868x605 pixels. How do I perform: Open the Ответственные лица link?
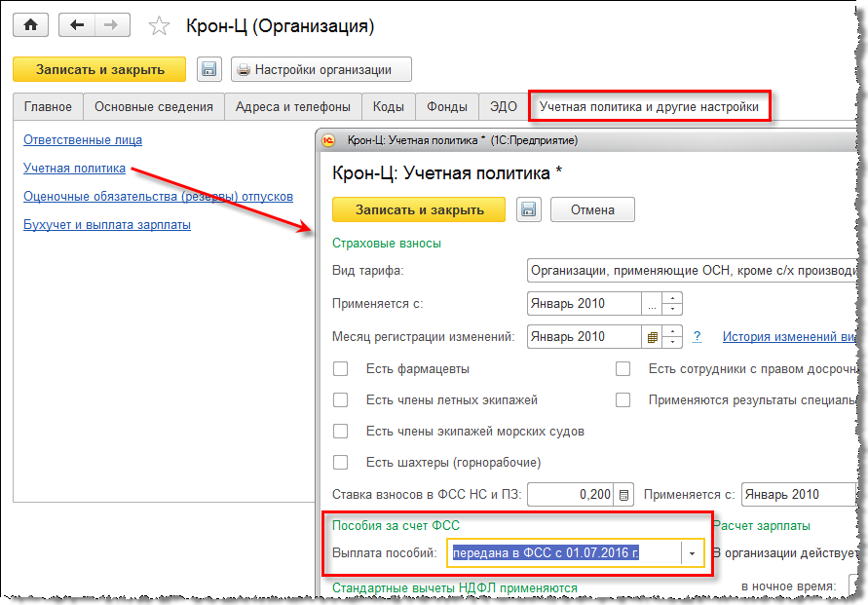pos(83,140)
